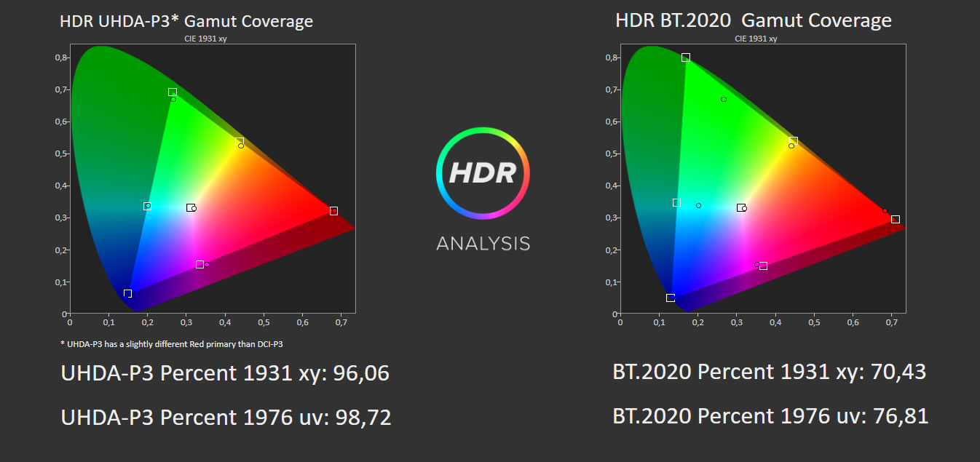This screenshot has width=980, height=462.
Task: Select the red primary target square in UHDA-P3 chart
Action: (x=333, y=211)
